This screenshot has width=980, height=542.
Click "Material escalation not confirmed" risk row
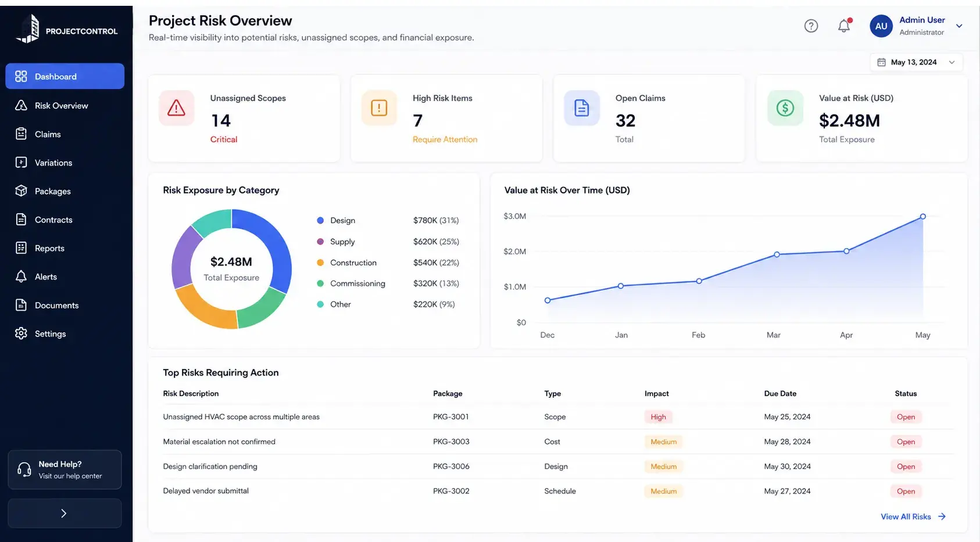point(558,442)
